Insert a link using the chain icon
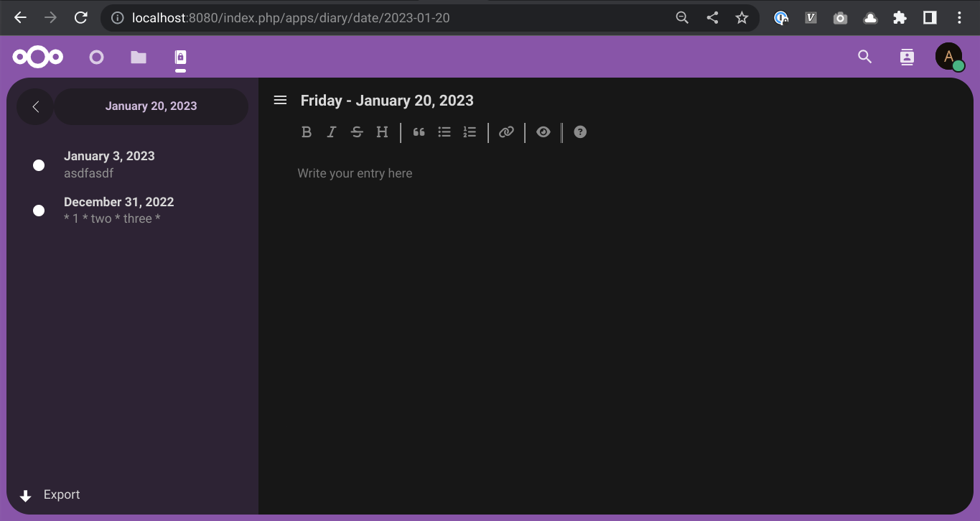This screenshot has height=521, width=980. [506, 132]
